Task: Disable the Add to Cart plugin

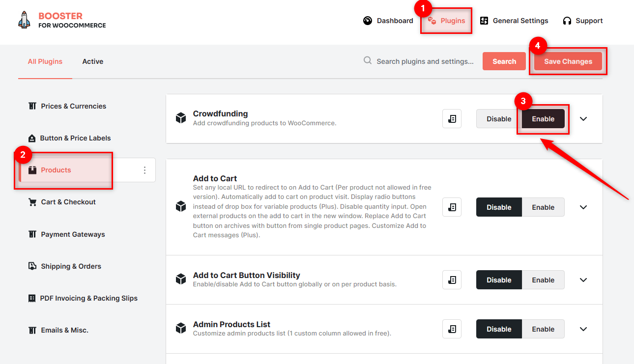Action: pyautogui.click(x=499, y=207)
